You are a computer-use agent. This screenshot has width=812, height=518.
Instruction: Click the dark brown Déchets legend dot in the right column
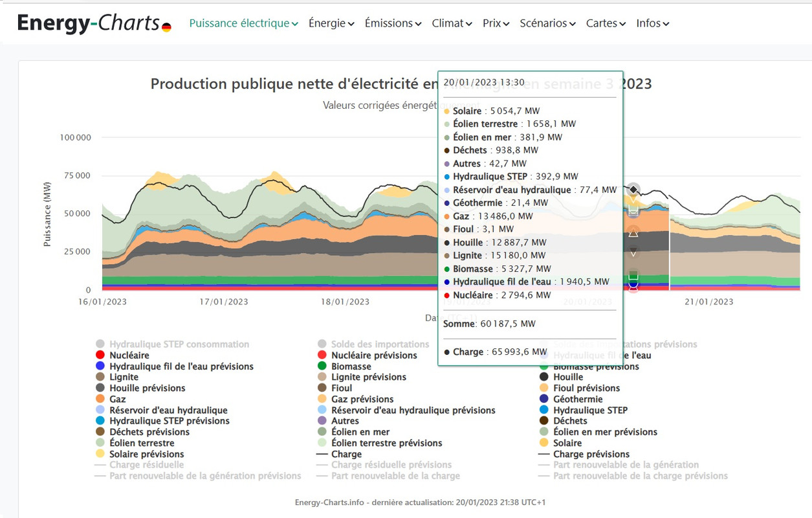544,421
